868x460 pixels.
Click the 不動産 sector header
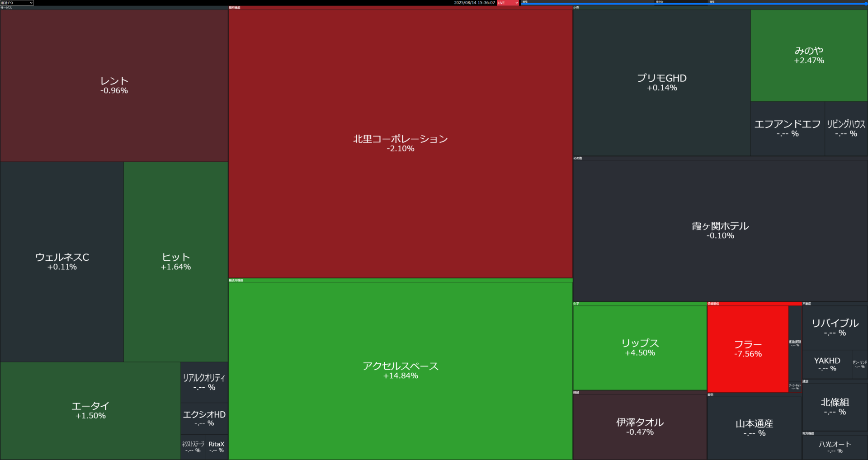(x=835, y=304)
